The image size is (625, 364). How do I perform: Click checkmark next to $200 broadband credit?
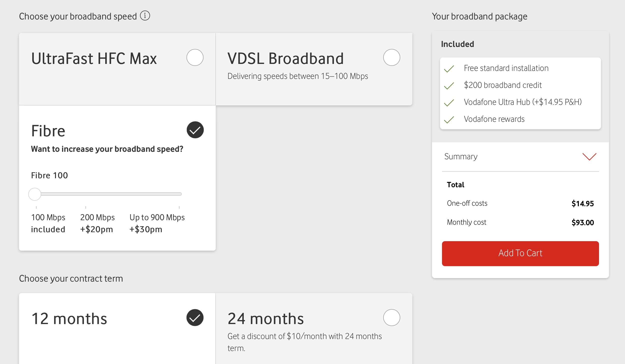coord(449,86)
